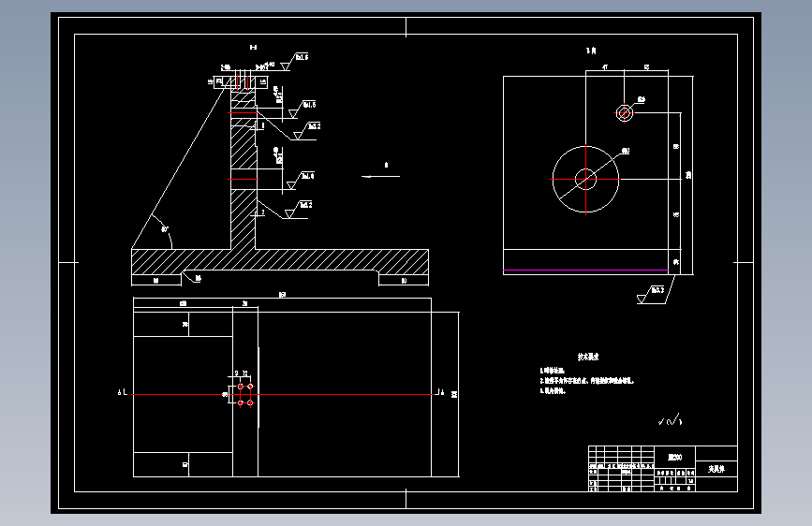Image resolution: width=812 pixels, height=526 pixels.
Task: Click the "技术要求" heading text
Action: coord(588,357)
